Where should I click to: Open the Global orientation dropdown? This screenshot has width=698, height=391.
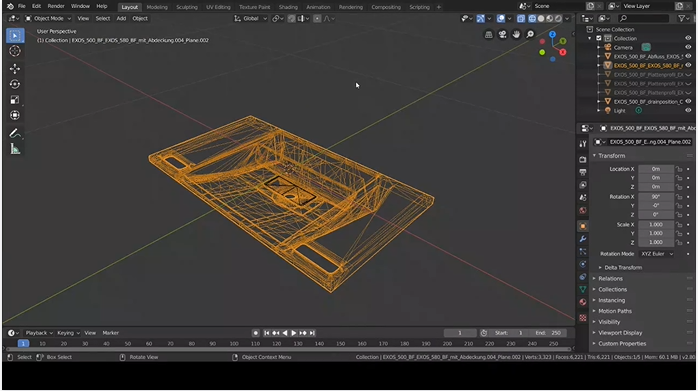pyautogui.click(x=251, y=19)
